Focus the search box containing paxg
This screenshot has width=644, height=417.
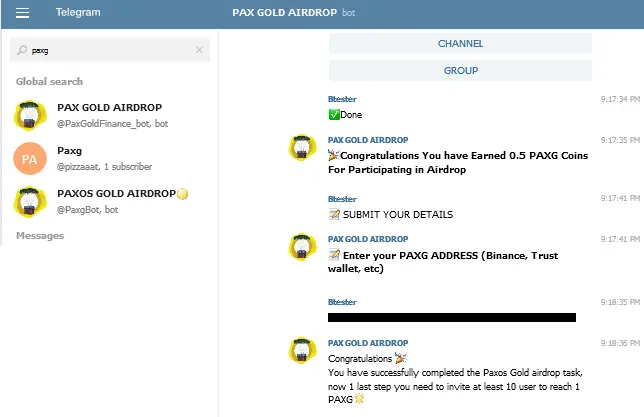[110, 50]
